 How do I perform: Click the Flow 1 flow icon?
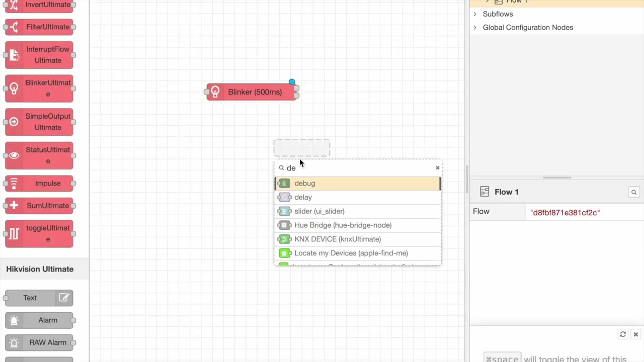(x=485, y=192)
